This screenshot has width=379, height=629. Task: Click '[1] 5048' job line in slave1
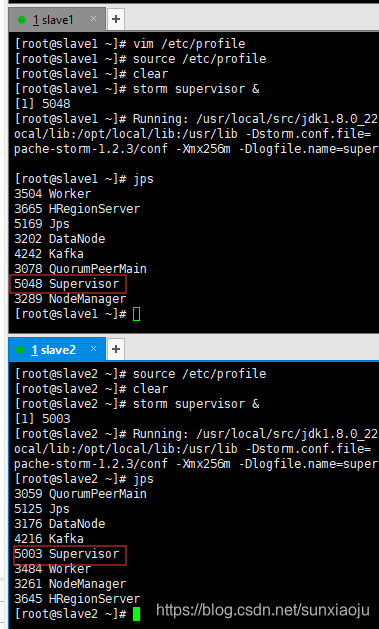point(42,104)
